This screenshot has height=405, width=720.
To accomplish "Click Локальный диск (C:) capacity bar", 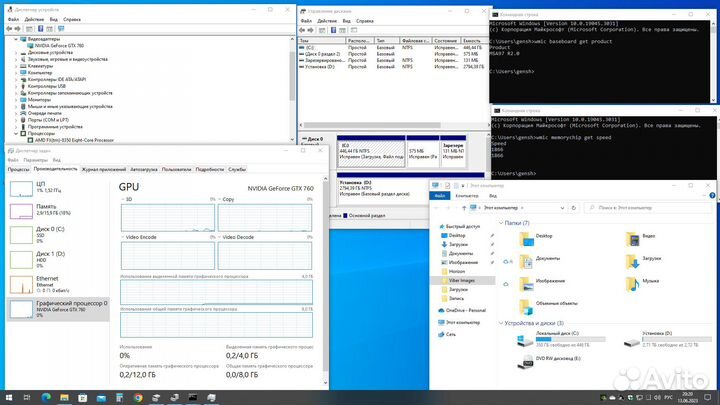I will [570, 339].
